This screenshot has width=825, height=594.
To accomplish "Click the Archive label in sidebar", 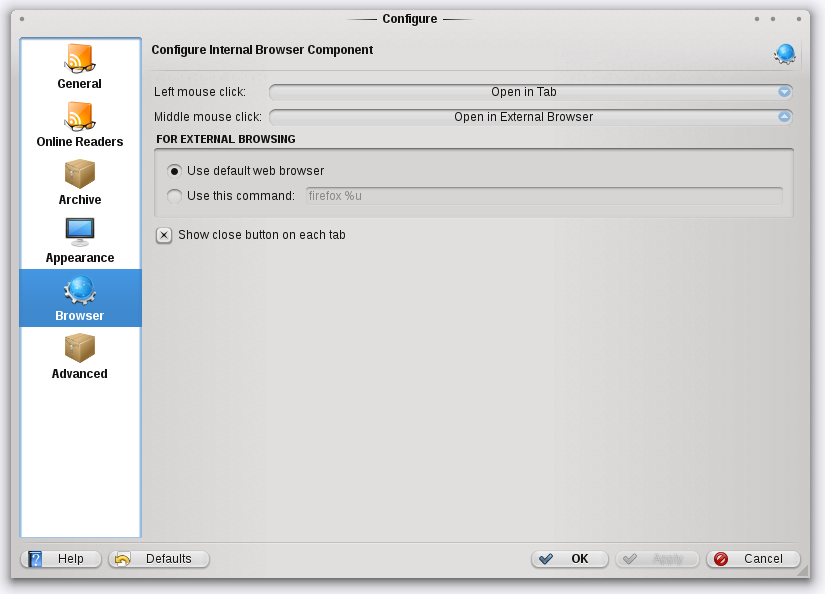I will pyautogui.click(x=80, y=200).
